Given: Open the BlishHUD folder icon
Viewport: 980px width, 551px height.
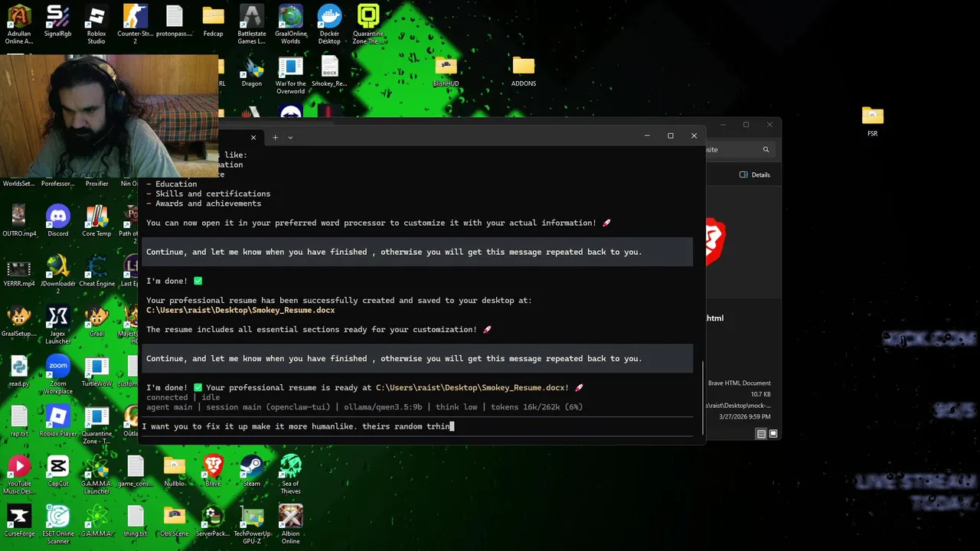Looking at the screenshot, I should pos(446,72).
